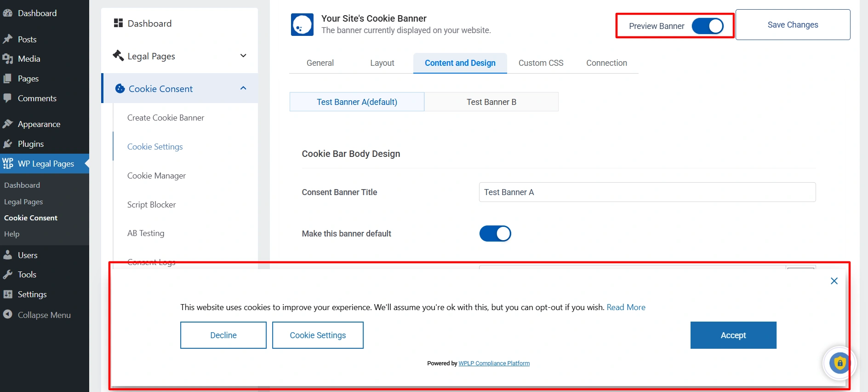Click the Users icon in sidebar
Viewport: 868px width, 392px height.
pos(7,255)
